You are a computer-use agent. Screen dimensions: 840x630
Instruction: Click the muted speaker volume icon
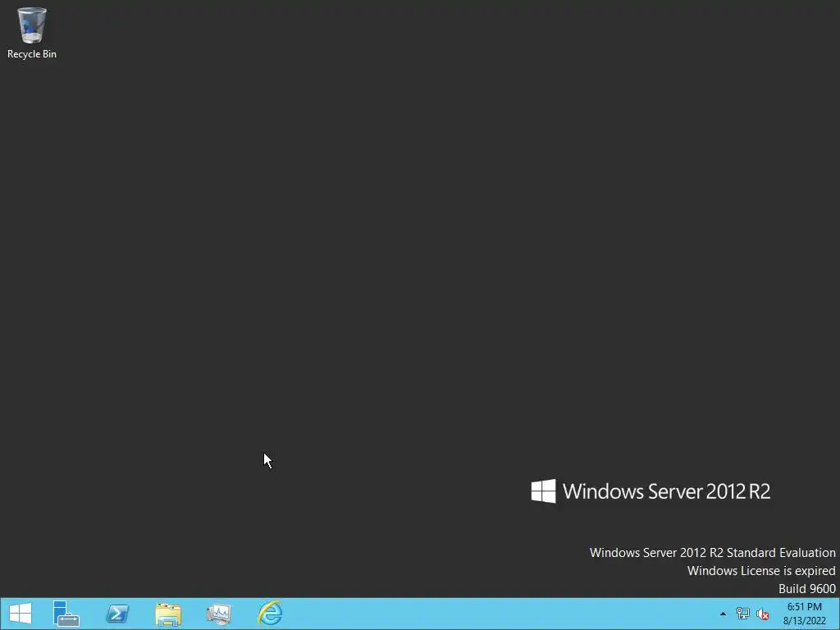point(762,614)
